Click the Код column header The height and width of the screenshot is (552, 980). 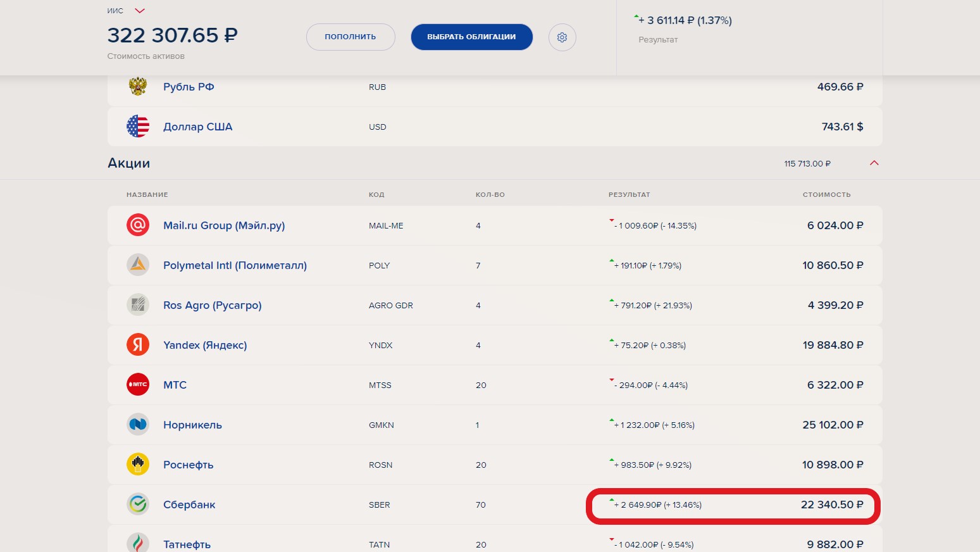pos(376,194)
